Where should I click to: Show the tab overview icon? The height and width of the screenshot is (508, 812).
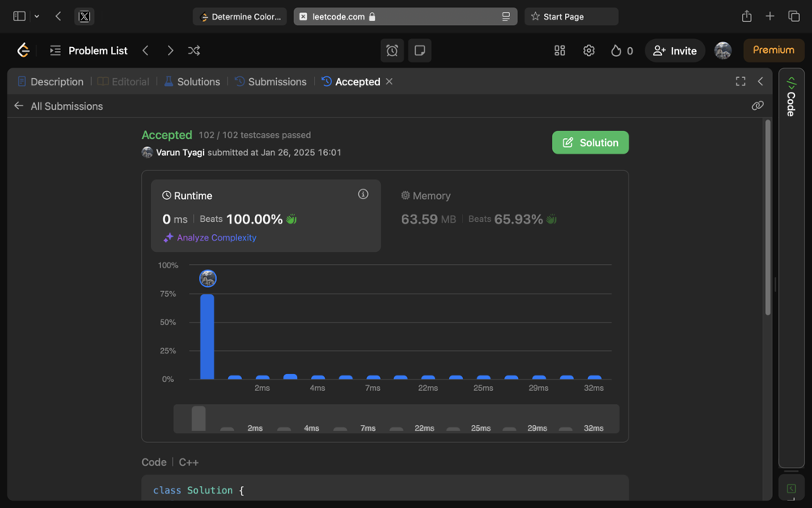pyautogui.click(x=794, y=16)
